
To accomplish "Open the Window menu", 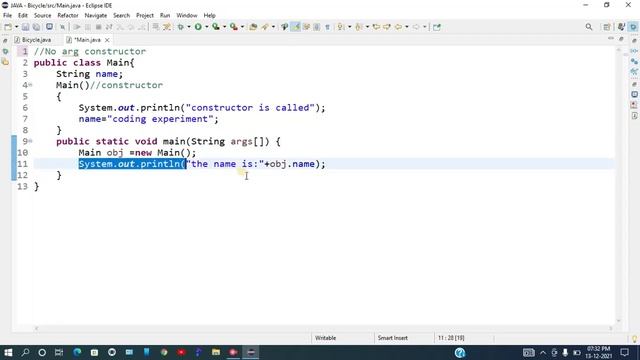I will click(187, 16).
